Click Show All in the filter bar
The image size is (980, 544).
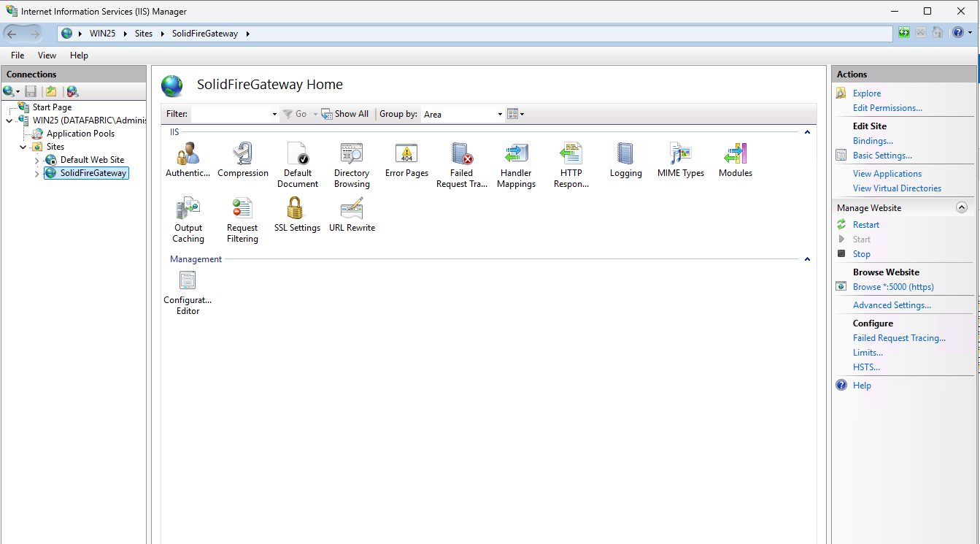[x=345, y=114]
